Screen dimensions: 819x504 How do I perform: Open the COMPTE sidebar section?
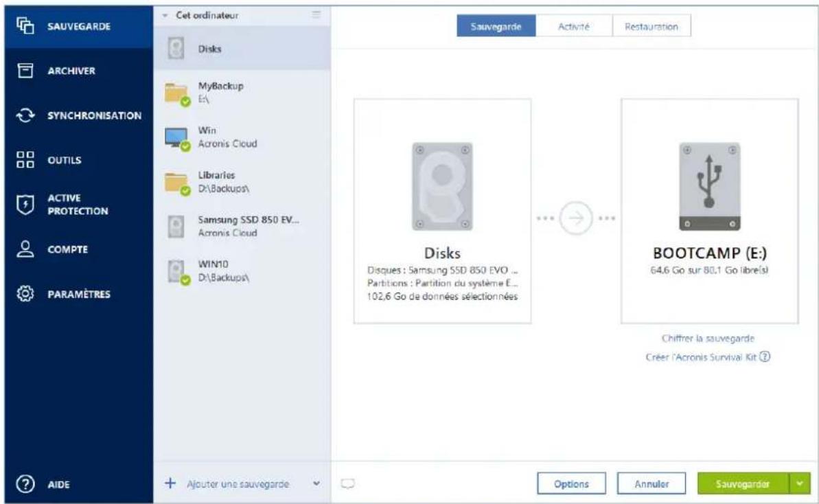[x=79, y=249]
